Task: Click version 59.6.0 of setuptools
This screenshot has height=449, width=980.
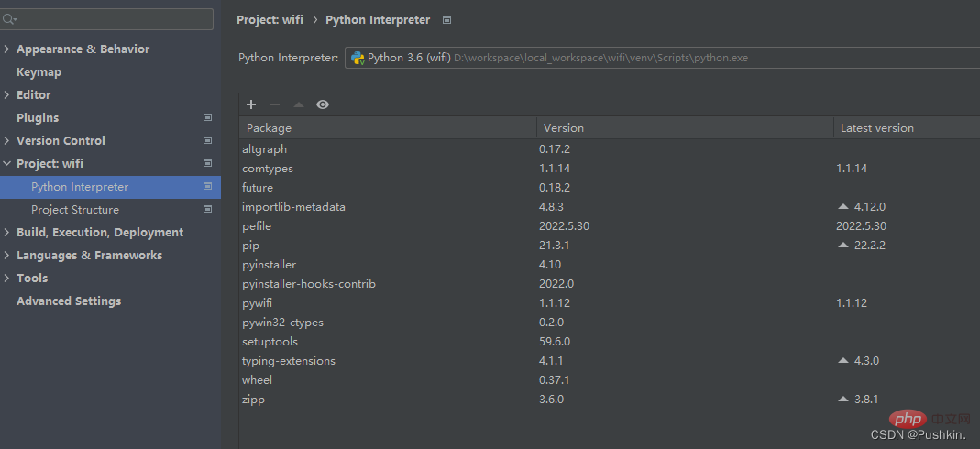Action: click(555, 342)
